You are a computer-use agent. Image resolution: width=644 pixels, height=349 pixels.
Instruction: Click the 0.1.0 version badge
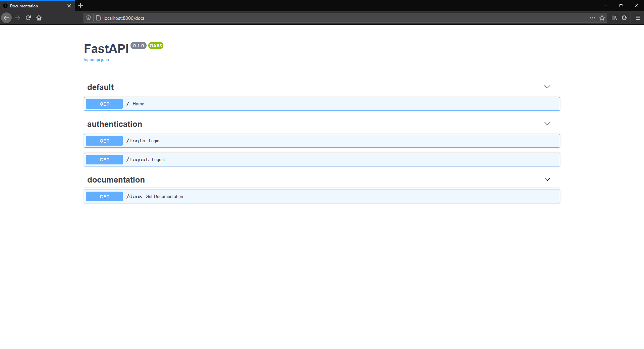coord(139,46)
